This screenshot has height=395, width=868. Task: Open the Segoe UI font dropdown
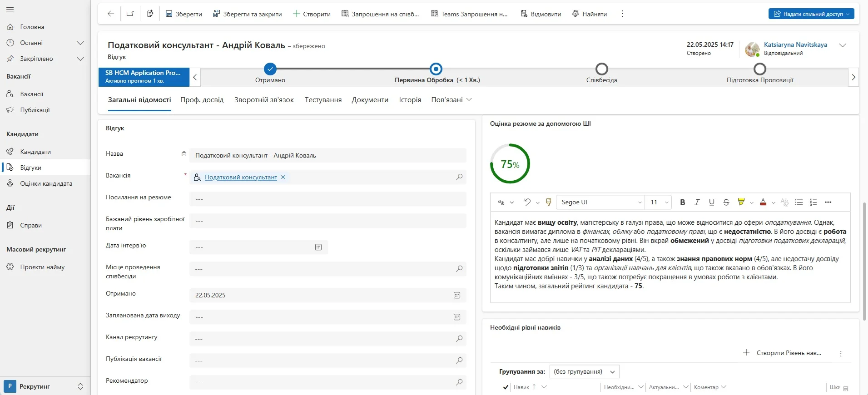click(600, 202)
